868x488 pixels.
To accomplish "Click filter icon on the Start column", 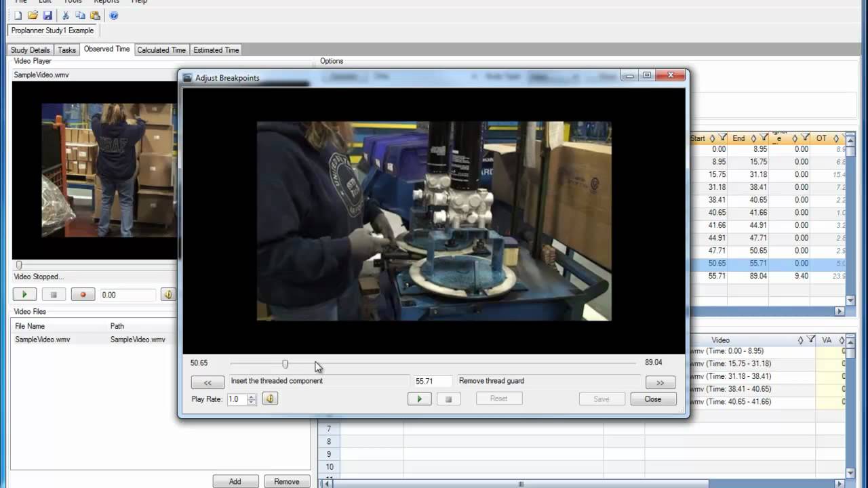I will (723, 138).
